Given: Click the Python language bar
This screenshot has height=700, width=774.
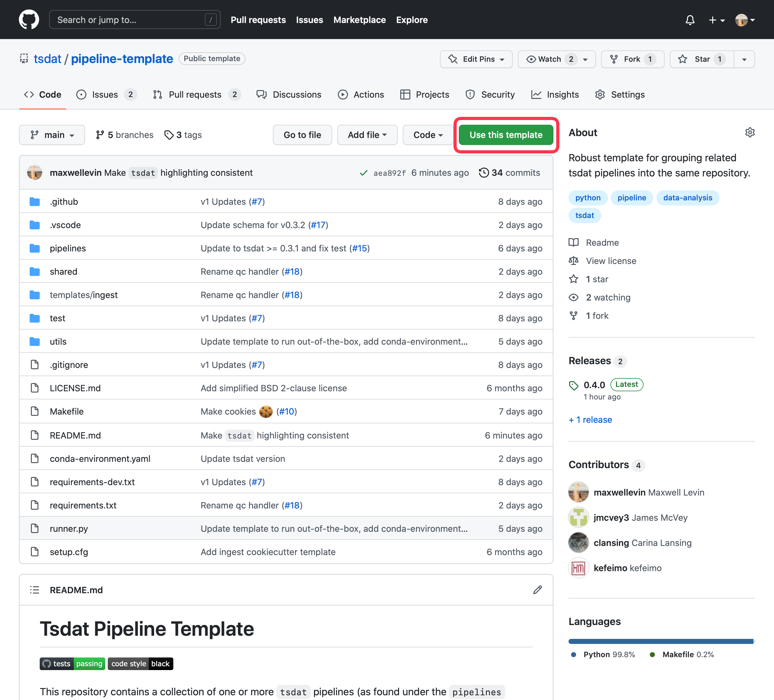Looking at the screenshot, I should click(x=660, y=641).
